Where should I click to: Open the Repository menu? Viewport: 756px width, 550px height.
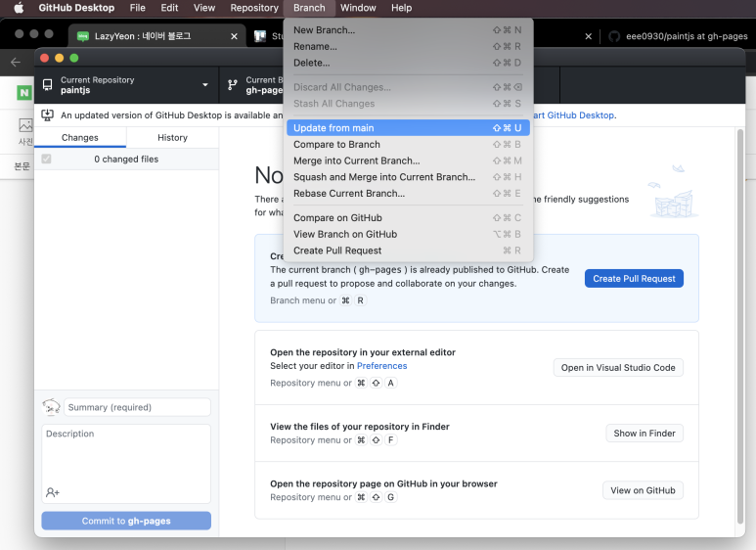point(254,8)
